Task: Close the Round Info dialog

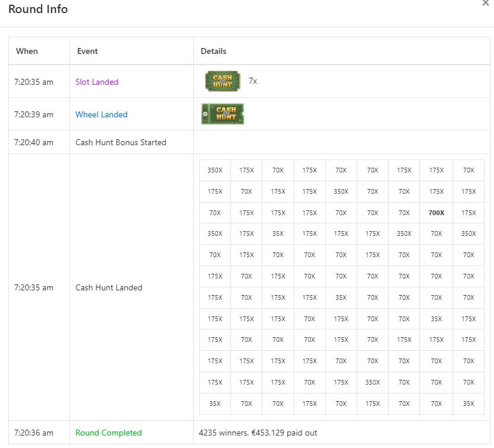Action: click(x=486, y=3)
